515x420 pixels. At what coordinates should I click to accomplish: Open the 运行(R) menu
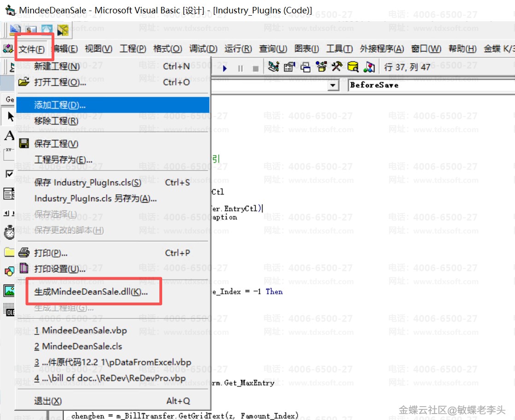tap(238, 49)
